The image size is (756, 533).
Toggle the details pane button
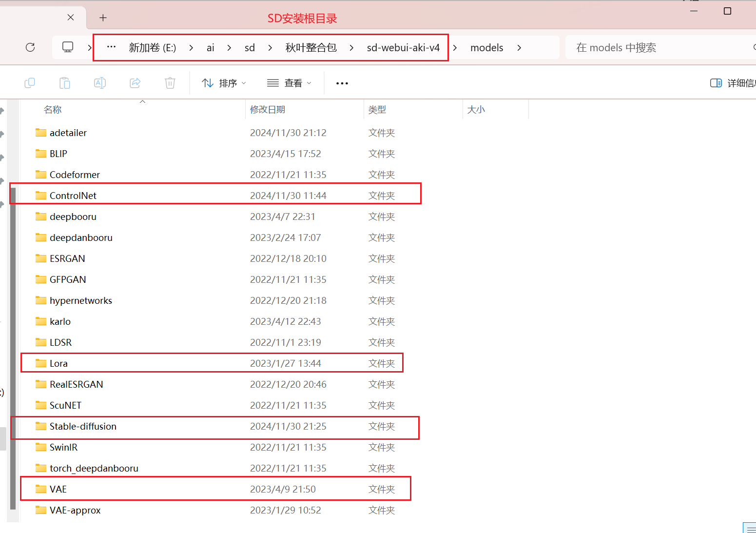click(732, 83)
